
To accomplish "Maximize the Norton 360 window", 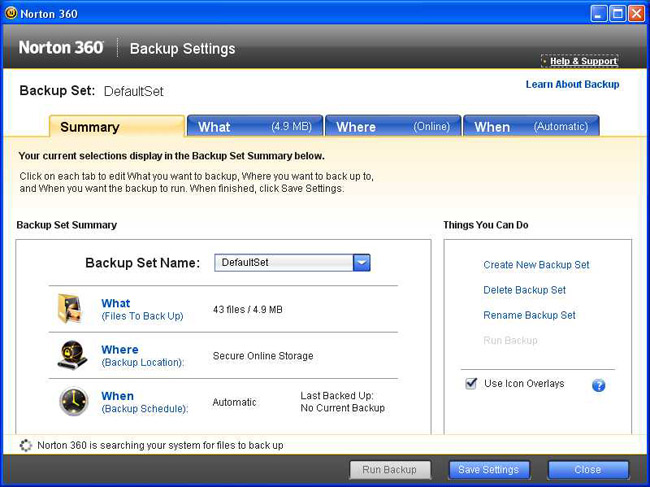I will coord(617,14).
